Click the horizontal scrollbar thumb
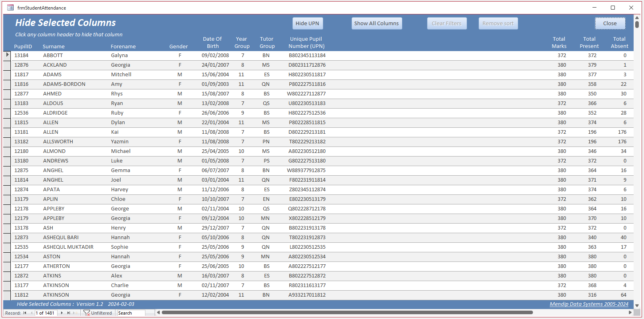The height and width of the screenshot is (319, 644). (347, 313)
